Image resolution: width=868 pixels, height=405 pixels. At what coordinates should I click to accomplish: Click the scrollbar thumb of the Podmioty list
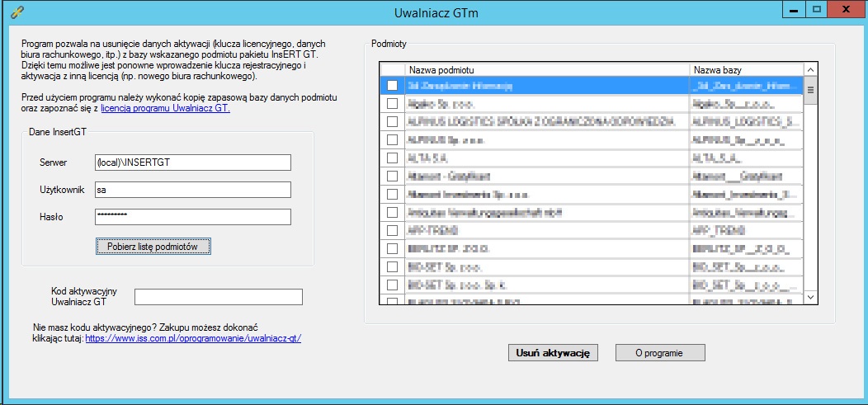pyautogui.click(x=810, y=90)
